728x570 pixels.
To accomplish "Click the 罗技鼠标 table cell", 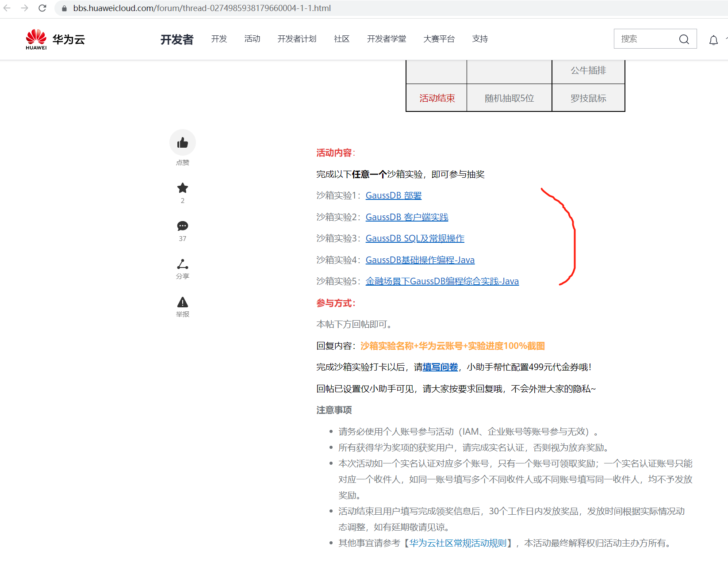I will pyautogui.click(x=588, y=98).
